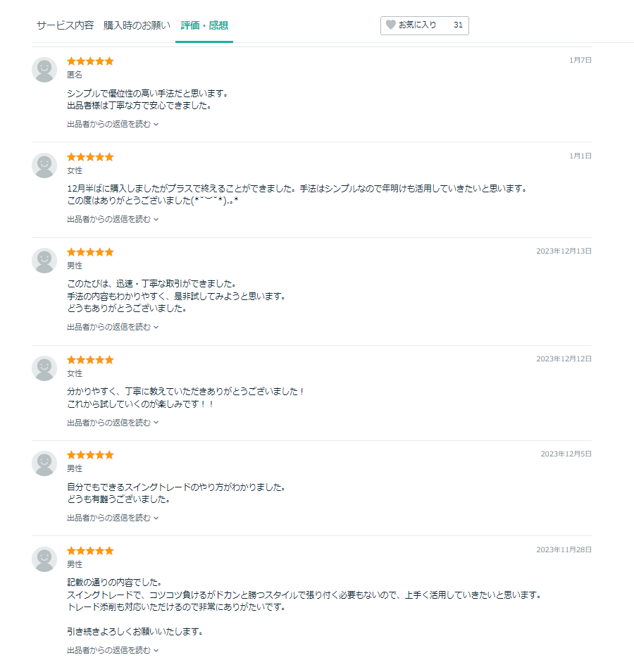
Task: Click the avatar of the 2023年11月28日 reviewer
Action: pyautogui.click(x=44, y=559)
